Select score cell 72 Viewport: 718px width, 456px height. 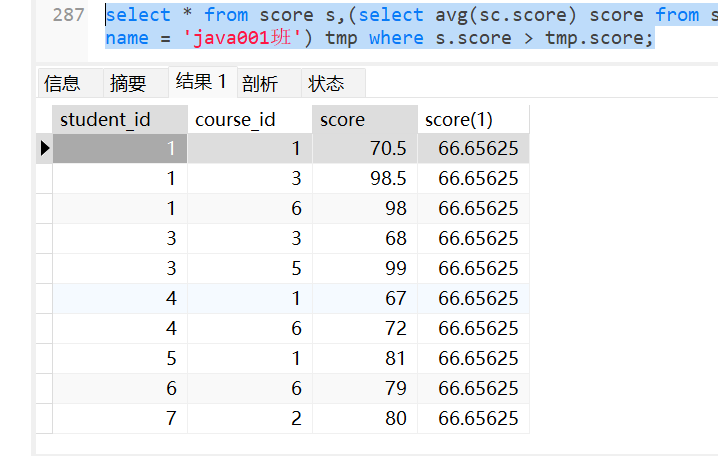[x=365, y=328]
